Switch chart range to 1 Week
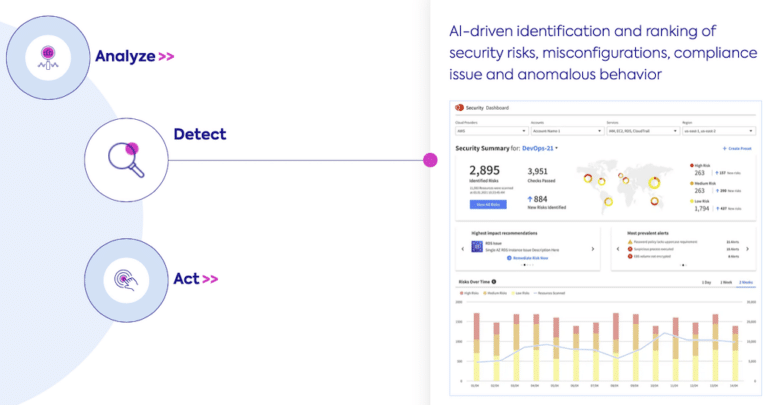The height and width of the screenshot is (405, 768). point(726,283)
